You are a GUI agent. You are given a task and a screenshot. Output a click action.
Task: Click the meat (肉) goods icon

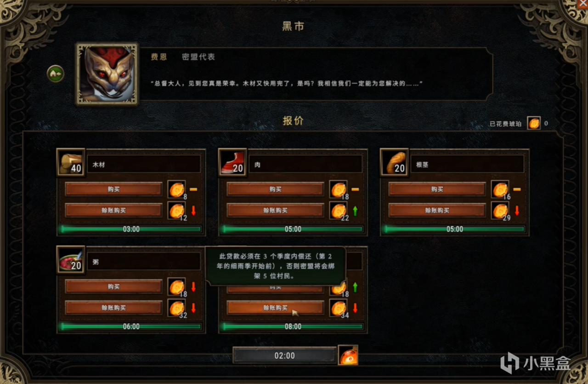point(232,162)
